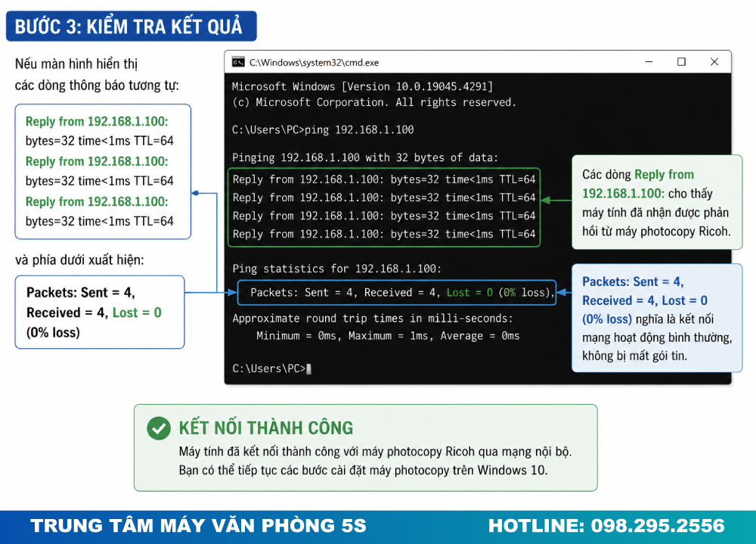Screen dimensions: 756x544
Task: Click the '(c) Microsoft Corporation. All rights reserved.' line
Action: pos(374,102)
